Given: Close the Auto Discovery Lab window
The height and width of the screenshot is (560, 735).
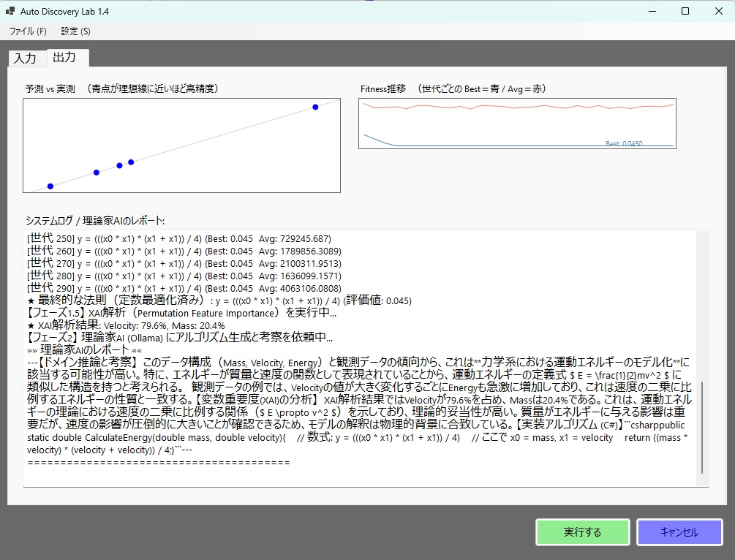Looking at the screenshot, I should [718, 11].
